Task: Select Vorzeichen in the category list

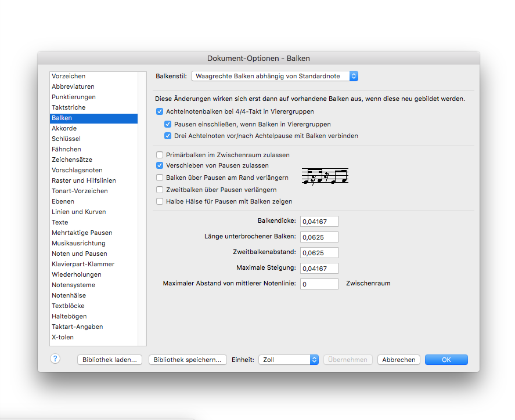Action: pyautogui.click(x=93, y=76)
